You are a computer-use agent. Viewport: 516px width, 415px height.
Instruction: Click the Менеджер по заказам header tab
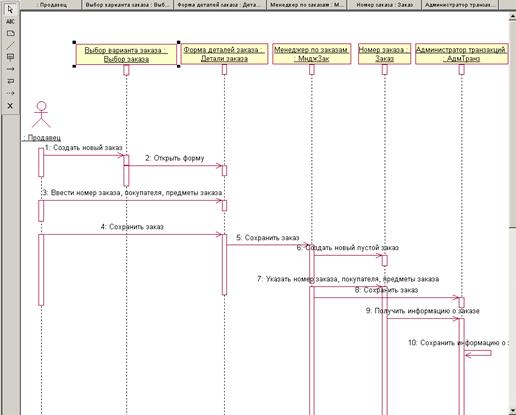click(x=307, y=5)
